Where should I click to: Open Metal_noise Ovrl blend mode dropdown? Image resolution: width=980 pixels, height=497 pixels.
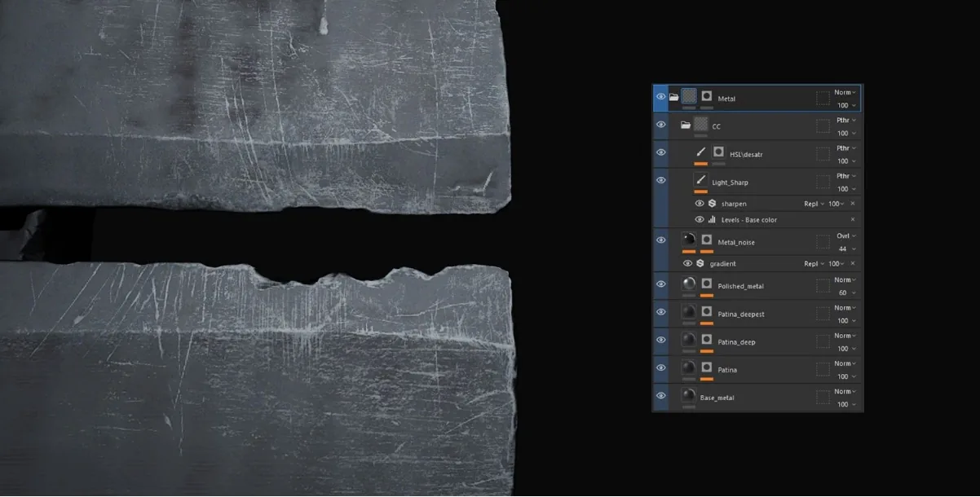point(845,235)
